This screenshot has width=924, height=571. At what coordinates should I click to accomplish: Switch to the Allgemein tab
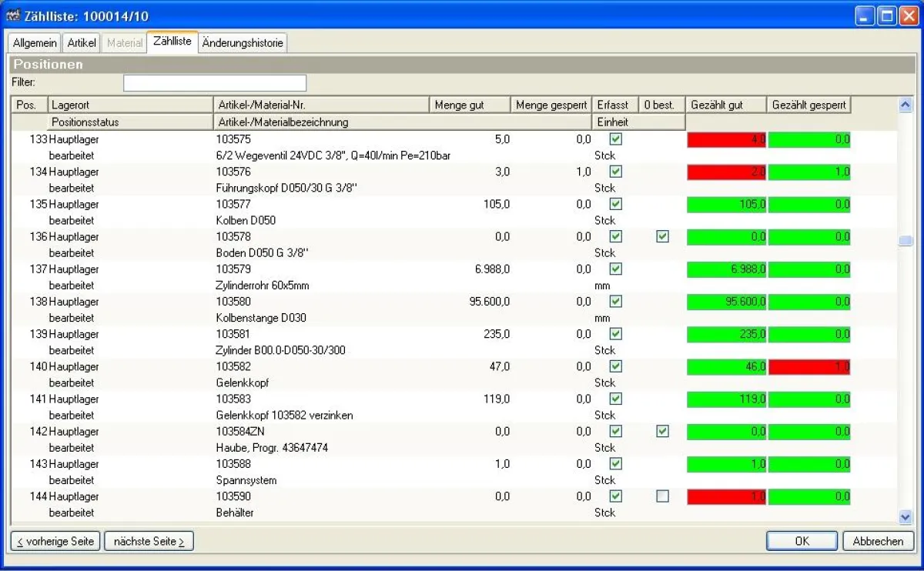point(35,43)
